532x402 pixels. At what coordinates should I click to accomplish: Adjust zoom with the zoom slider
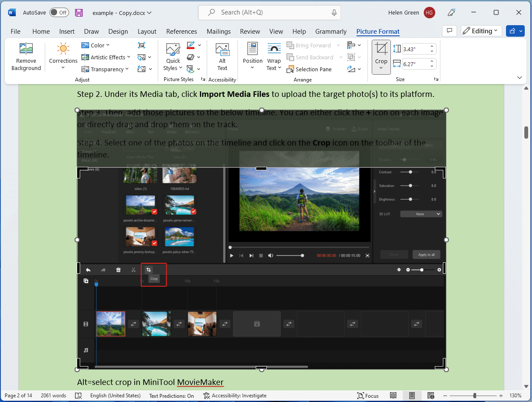point(474,396)
